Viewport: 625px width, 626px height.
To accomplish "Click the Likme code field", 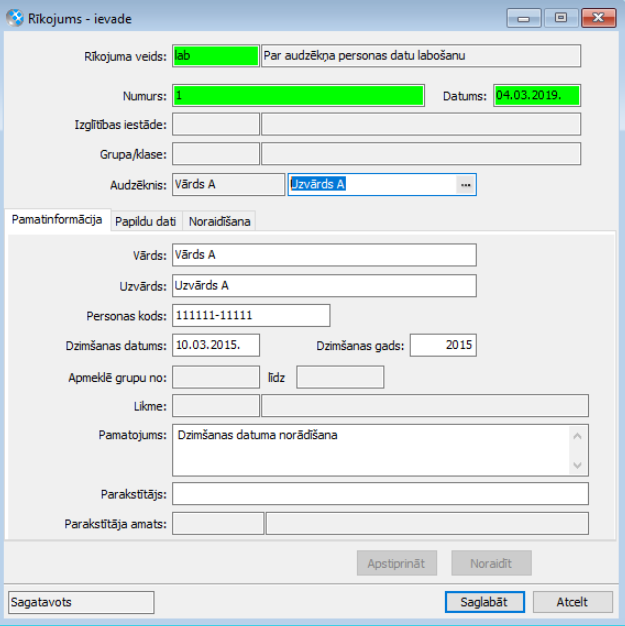I will click(x=216, y=406).
